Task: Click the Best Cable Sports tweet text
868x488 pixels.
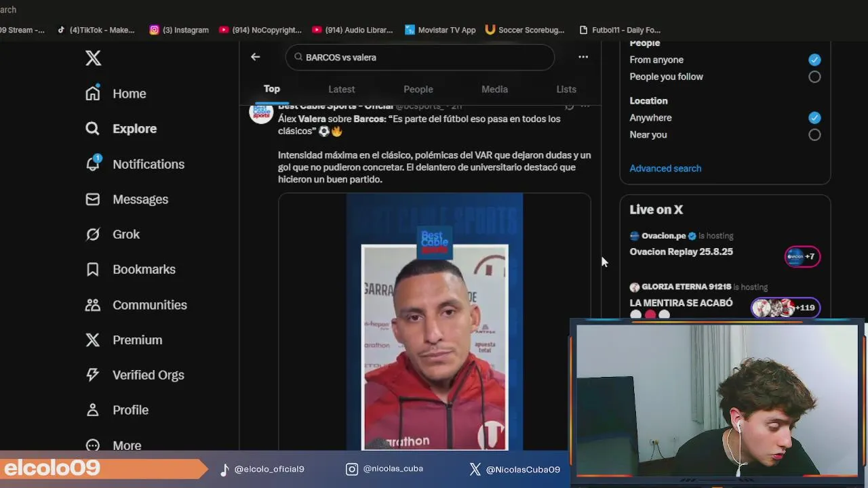Action: (x=434, y=149)
